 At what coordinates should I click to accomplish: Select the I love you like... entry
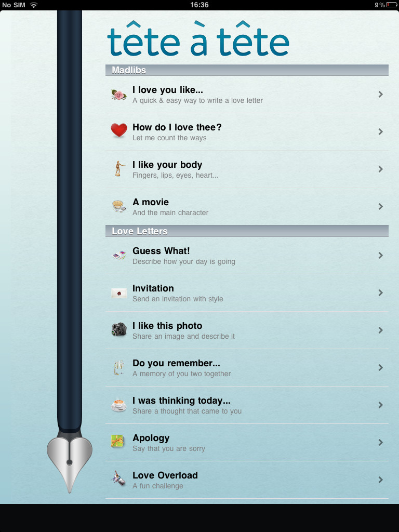click(x=247, y=95)
